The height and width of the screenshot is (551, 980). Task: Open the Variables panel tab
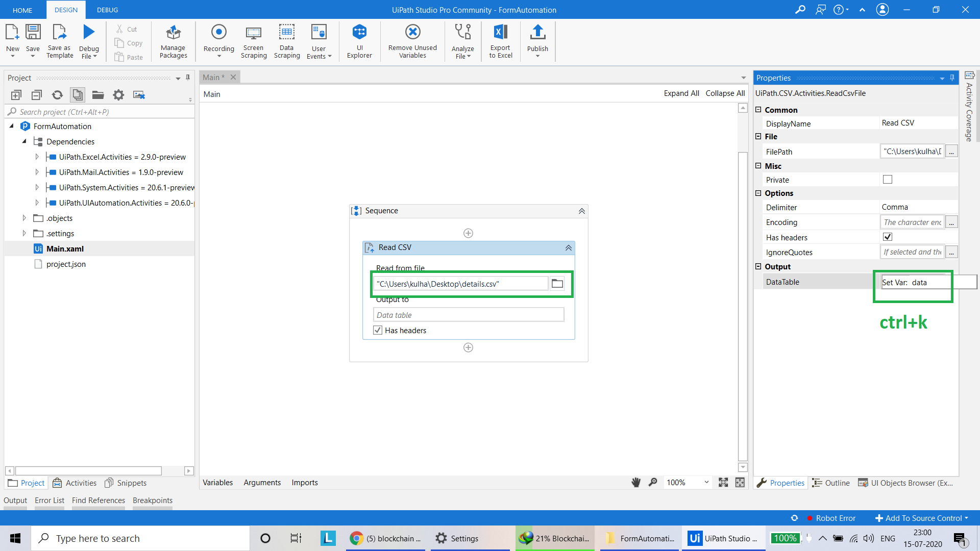(217, 482)
